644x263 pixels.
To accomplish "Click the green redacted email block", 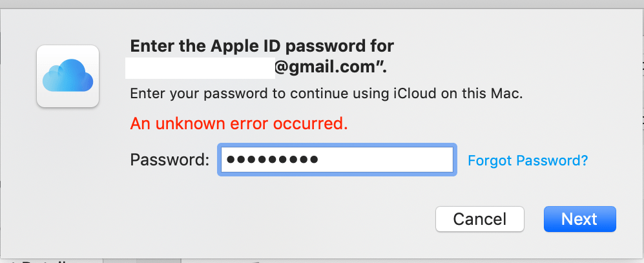I will [200, 67].
